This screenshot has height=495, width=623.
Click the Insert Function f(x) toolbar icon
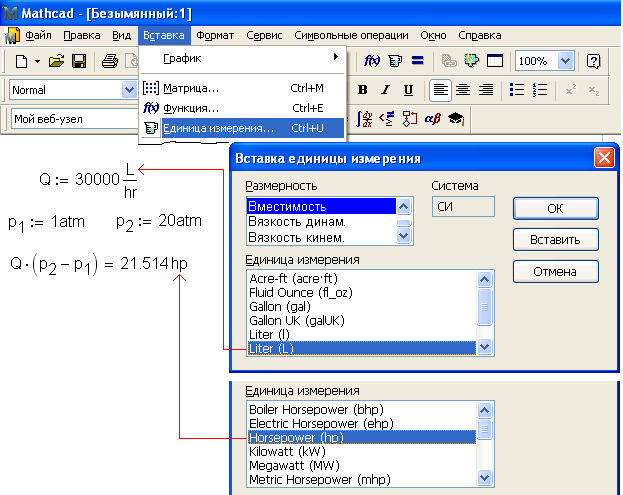pos(372,61)
